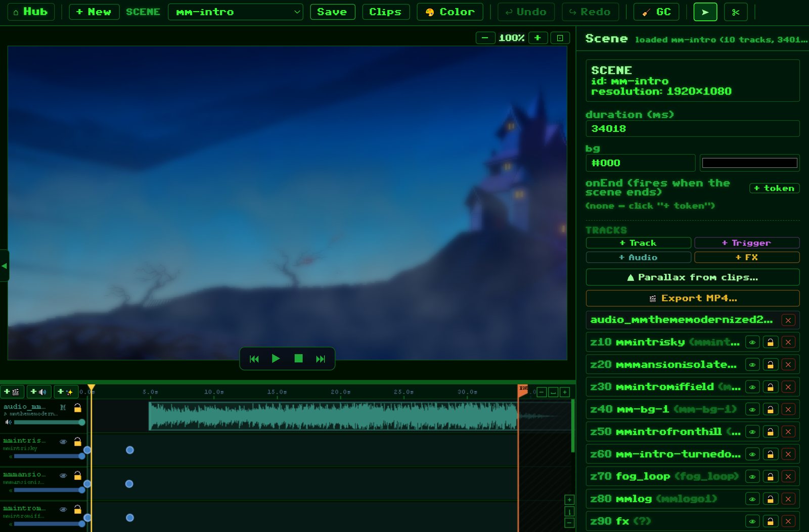The width and height of the screenshot is (809, 532).
Task: Lock the z70 fog_loop track
Action: (770, 476)
